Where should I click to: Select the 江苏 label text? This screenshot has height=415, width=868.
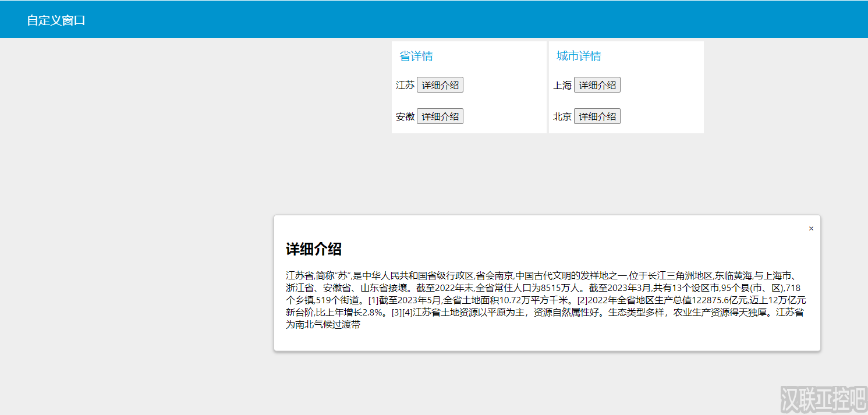coord(405,84)
